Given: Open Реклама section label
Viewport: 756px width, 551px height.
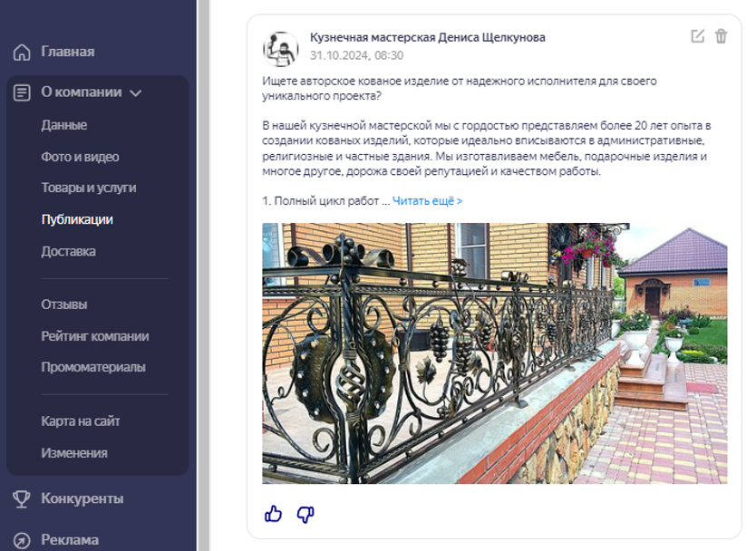Looking at the screenshot, I should pos(70,540).
